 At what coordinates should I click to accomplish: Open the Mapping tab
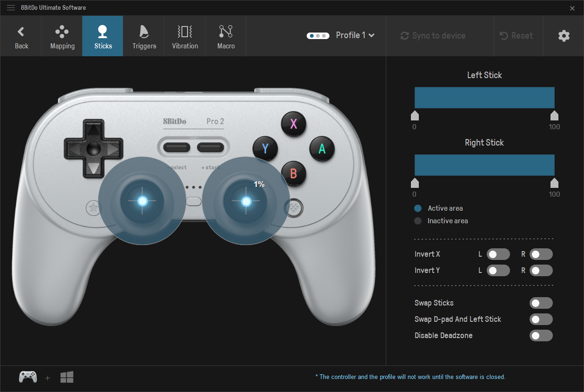(x=62, y=36)
